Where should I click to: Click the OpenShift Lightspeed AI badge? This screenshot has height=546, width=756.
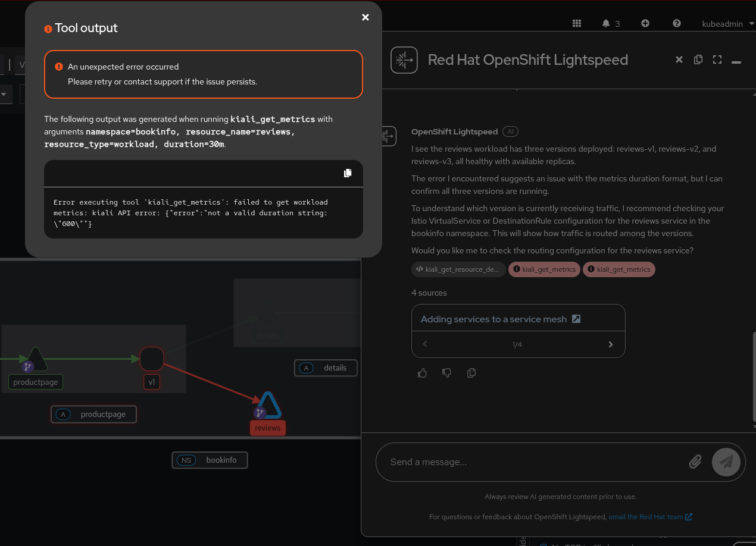(x=511, y=131)
